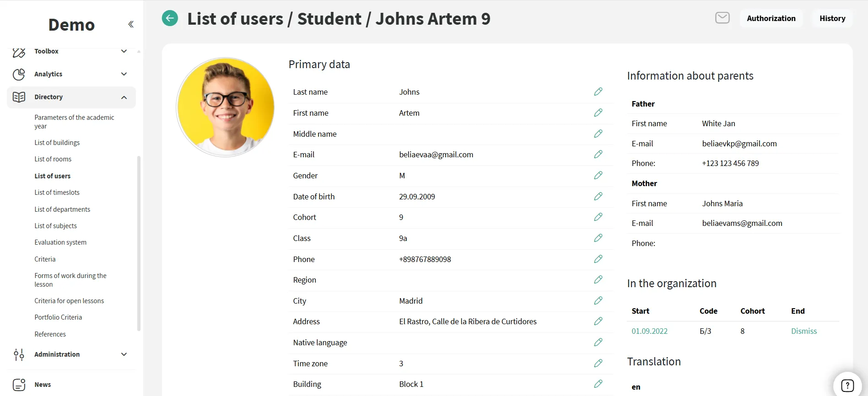The image size is (868, 396).
Task: Open the History button
Action: [x=832, y=18]
